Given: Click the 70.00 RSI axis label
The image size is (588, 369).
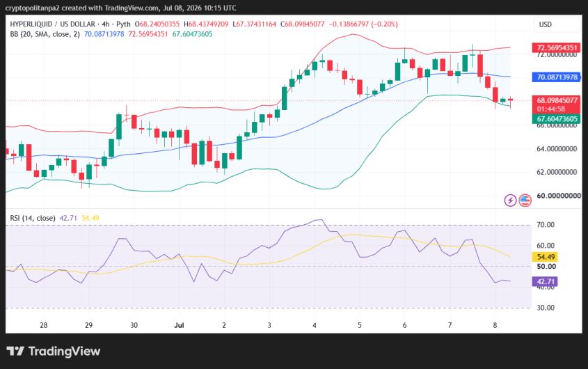Looking at the screenshot, I should (x=546, y=225).
